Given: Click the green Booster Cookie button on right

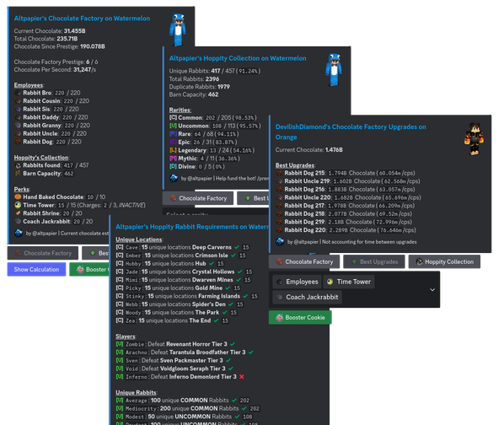Looking at the screenshot, I should (300, 318).
